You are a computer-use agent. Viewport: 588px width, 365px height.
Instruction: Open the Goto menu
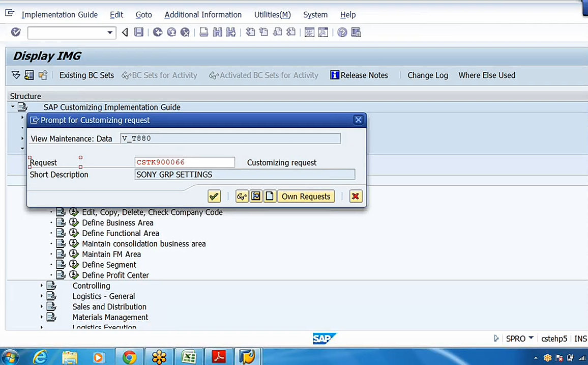click(143, 15)
